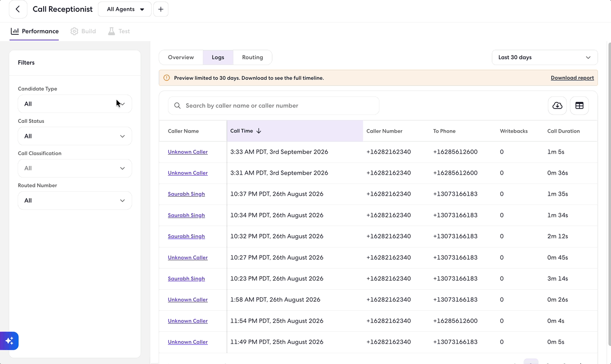Click the "1m 5s" duration cell
This screenshot has height=364, width=611.
point(556,152)
